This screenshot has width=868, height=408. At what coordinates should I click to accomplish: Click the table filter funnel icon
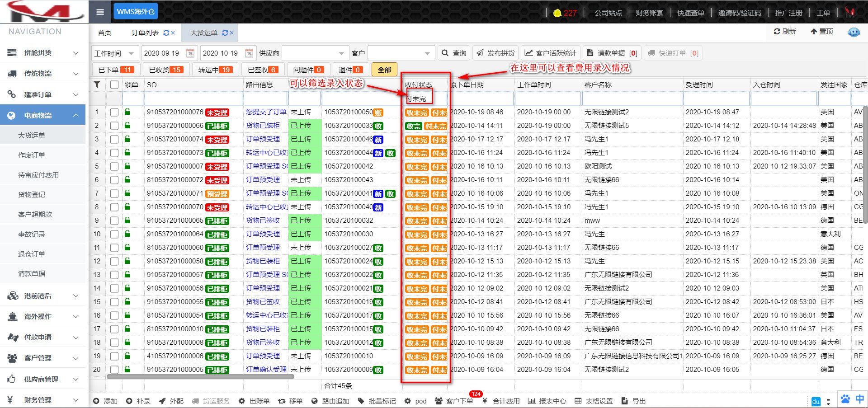(x=97, y=84)
